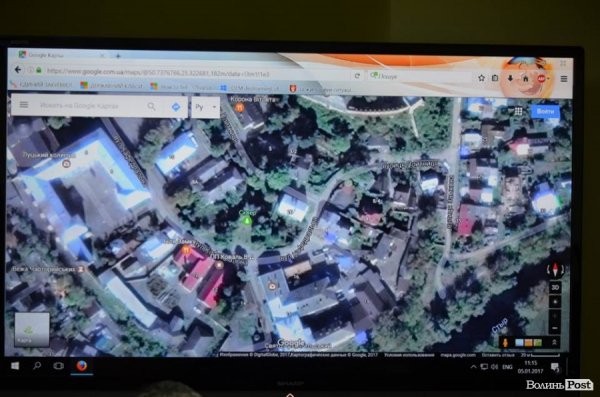
Task: Click the green park marker Сквер
Action: (247, 220)
